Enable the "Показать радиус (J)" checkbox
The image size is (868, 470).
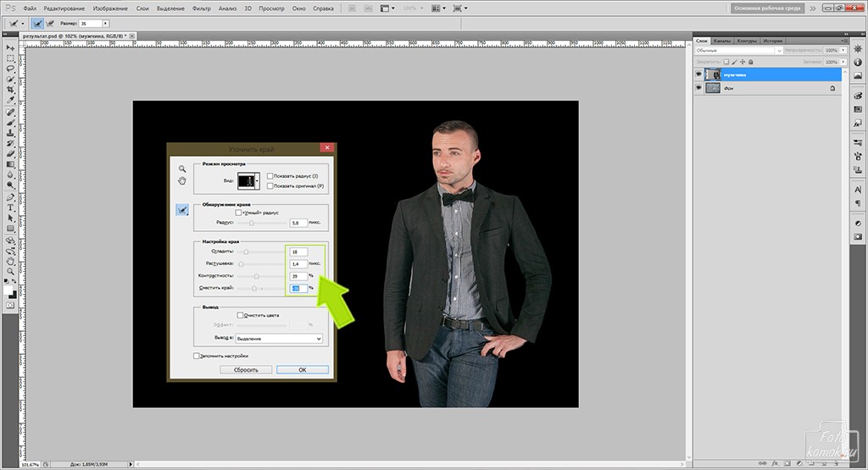pyautogui.click(x=270, y=175)
